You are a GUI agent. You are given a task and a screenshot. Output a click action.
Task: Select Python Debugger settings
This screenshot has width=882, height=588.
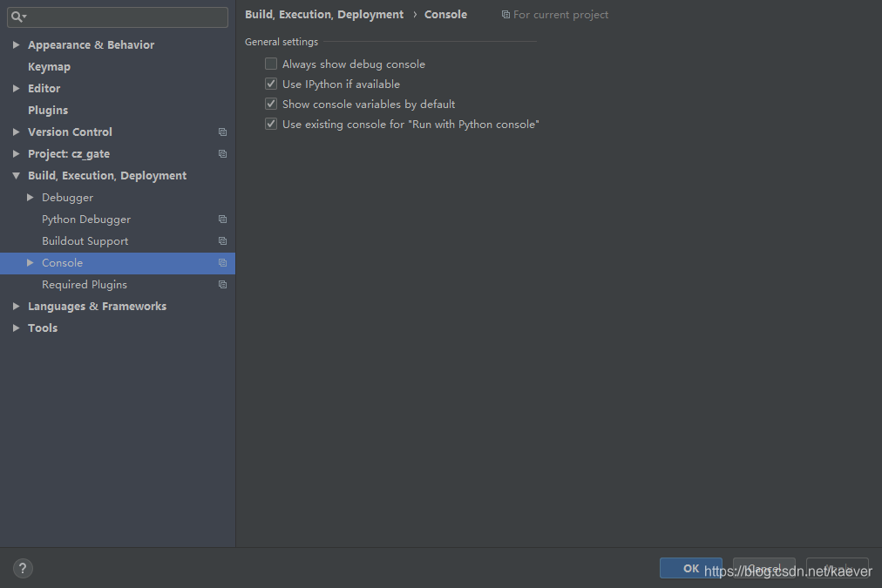86,220
